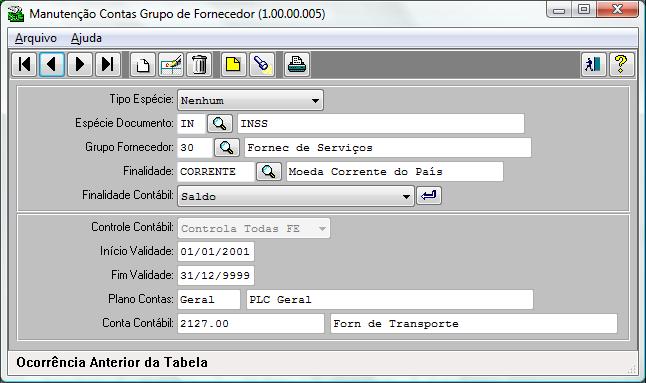Search Espécie Documento with magnifier
This screenshot has height=383, width=646.
pos(220,123)
